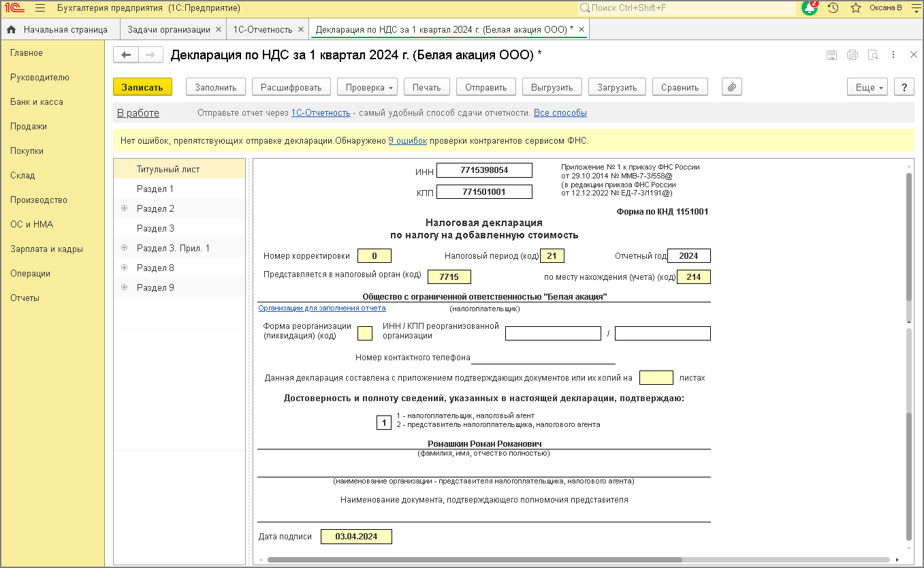
Task: Open Покупки section in sidebar
Action: 27,151
